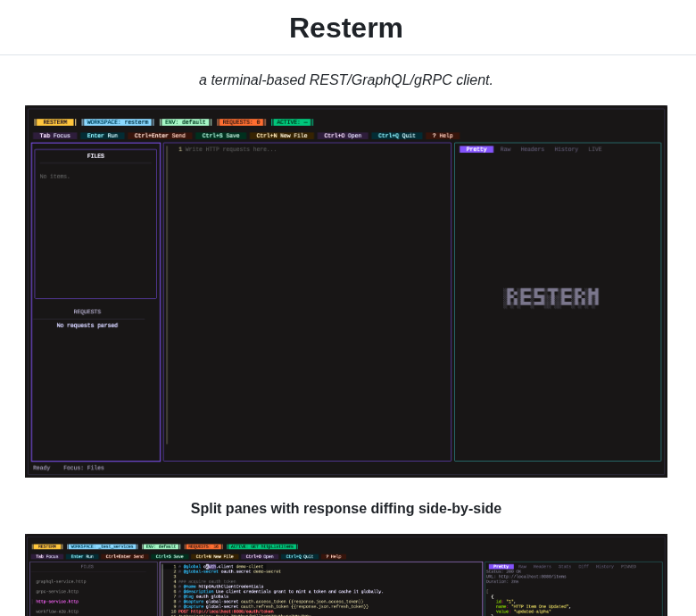The image size is (696, 616).
Task: Click the 'a terminal-based REST/GraphQL/gRPC client.' tagline
Action: [x=346, y=80]
